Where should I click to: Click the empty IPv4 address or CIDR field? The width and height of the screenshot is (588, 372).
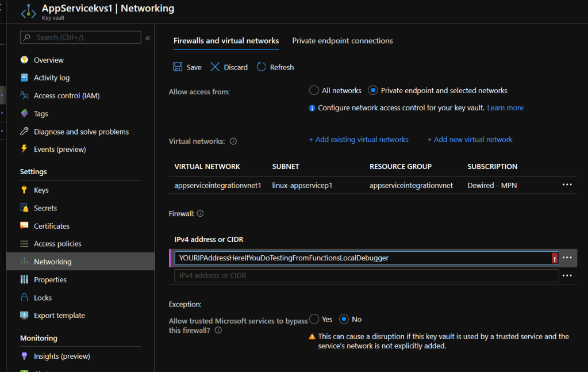point(366,276)
